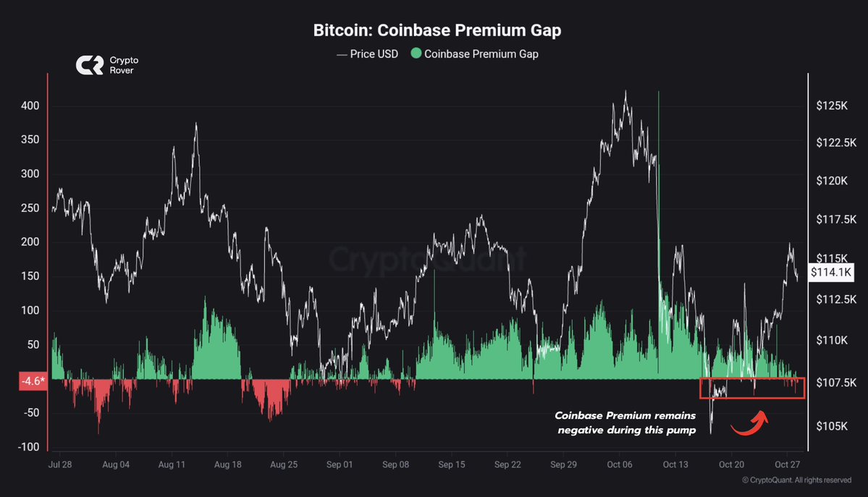The width and height of the screenshot is (868, 497).
Task: Click the Jul 28 start date label
Action: 59,464
